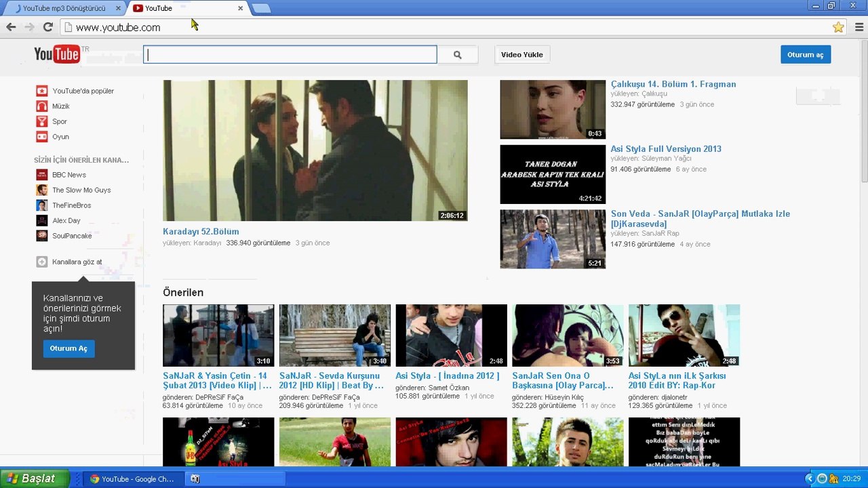Click into the YouTube search field
Image resolution: width=868 pixels, height=488 pixels.
pyautogui.click(x=290, y=55)
